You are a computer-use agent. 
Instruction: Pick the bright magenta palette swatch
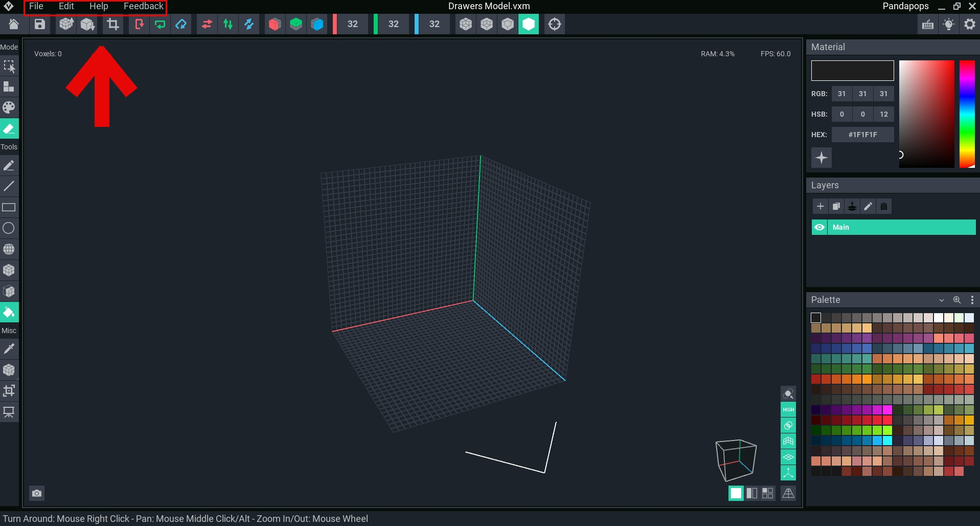click(x=887, y=410)
